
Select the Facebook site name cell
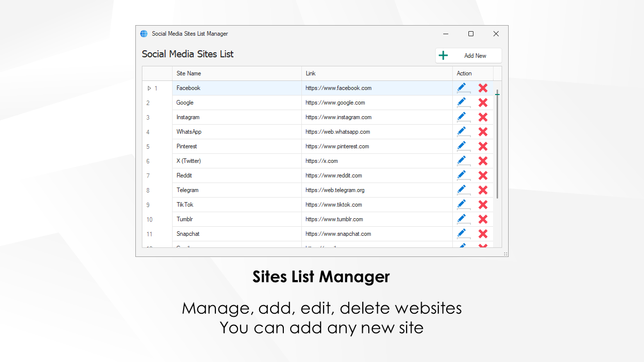(x=237, y=88)
